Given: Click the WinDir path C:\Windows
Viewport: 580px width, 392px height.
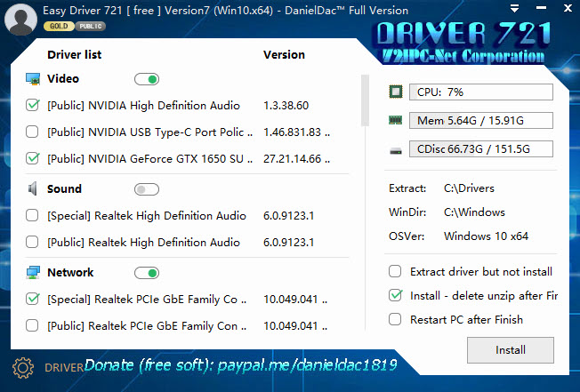Looking at the screenshot, I should [x=474, y=212].
